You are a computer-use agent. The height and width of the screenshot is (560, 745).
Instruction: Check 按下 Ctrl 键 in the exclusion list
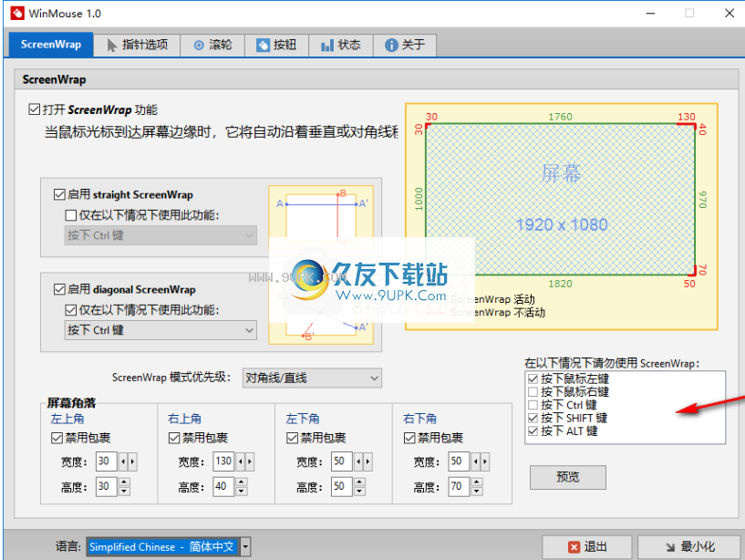(533, 405)
